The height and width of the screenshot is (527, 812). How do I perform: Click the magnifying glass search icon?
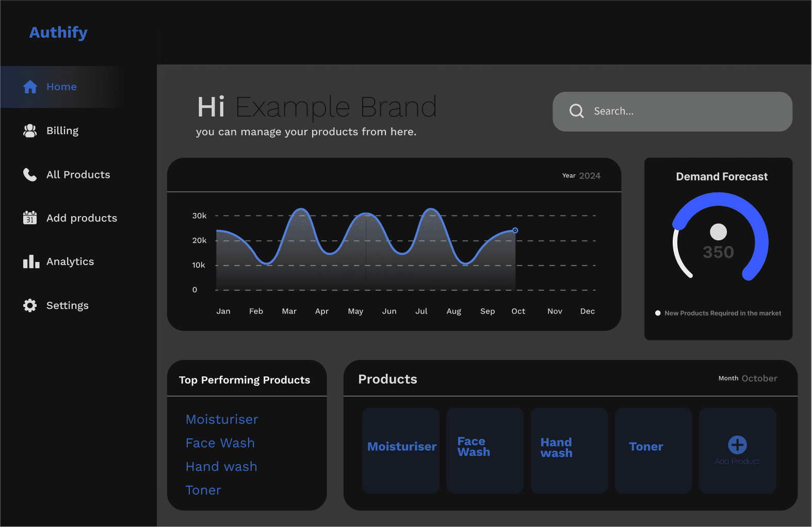[576, 111]
